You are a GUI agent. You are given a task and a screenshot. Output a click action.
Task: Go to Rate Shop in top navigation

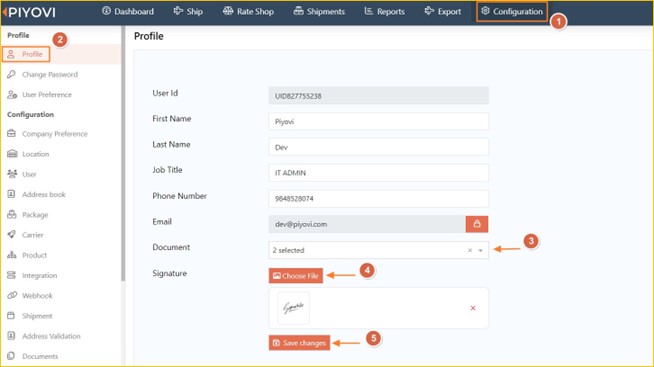(248, 11)
